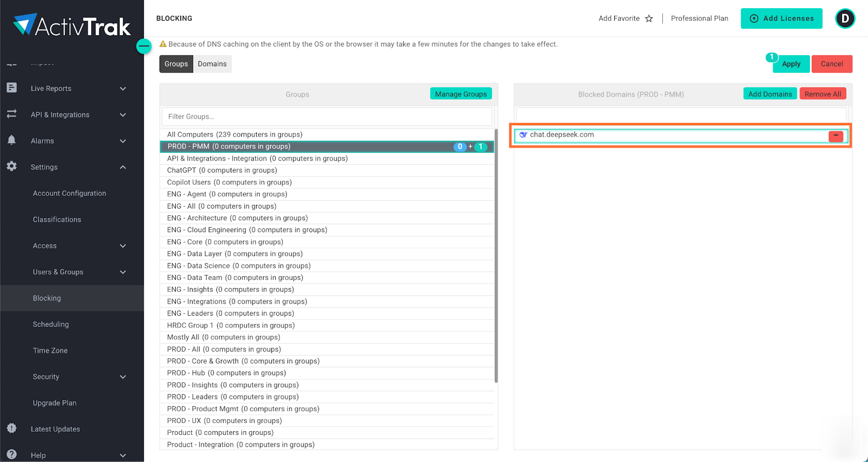Screen dimensions: 868x462
Task: Remove chat.deepseek.com with the red minus button
Action: 835,136
